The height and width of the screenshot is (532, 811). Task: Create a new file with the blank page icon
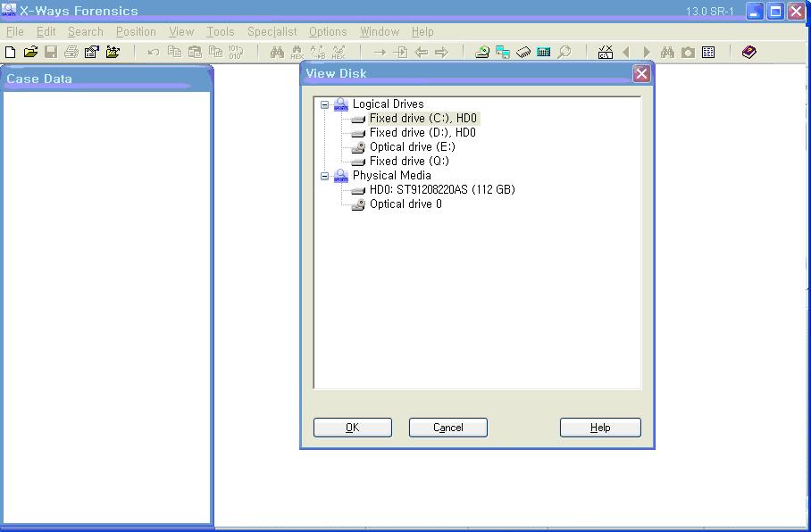[10, 52]
